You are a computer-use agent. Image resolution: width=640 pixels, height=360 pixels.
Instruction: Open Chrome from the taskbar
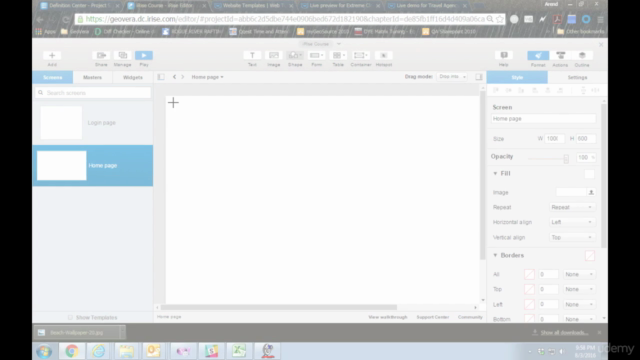coord(72,351)
